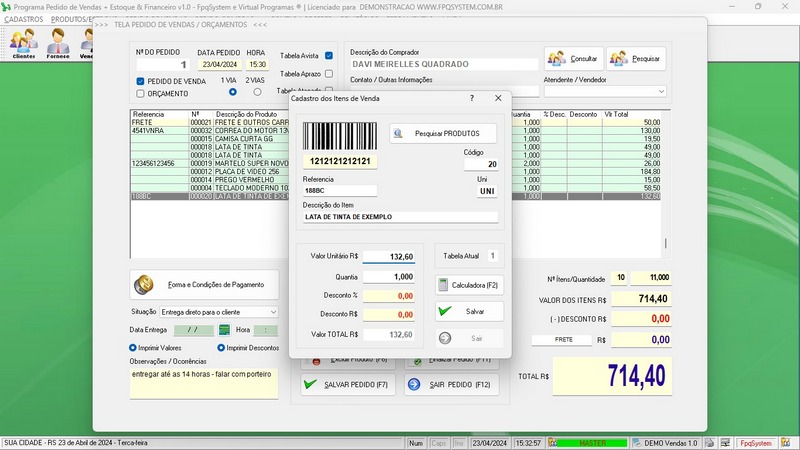Screen dimensions: 800x450
Task: Open the CADASTROS menu
Action: coord(24,19)
